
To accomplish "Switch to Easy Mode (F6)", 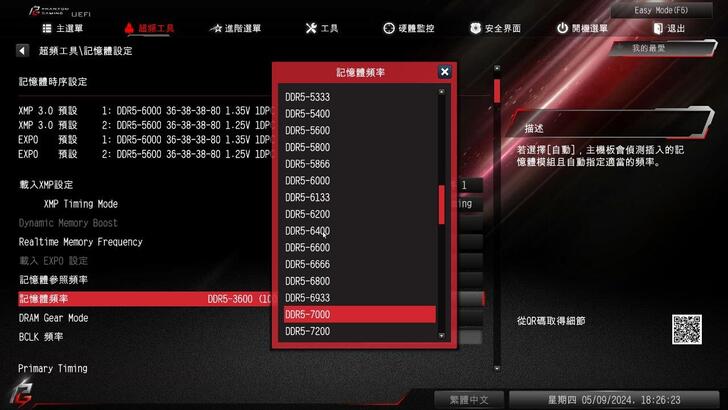I will (661, 10).
